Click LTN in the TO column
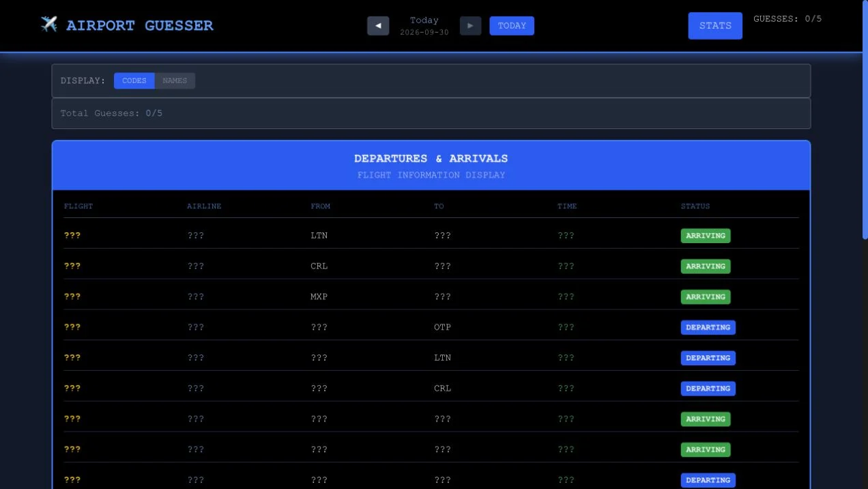This screenshot has width=868, height=489. tap(443, 358)
